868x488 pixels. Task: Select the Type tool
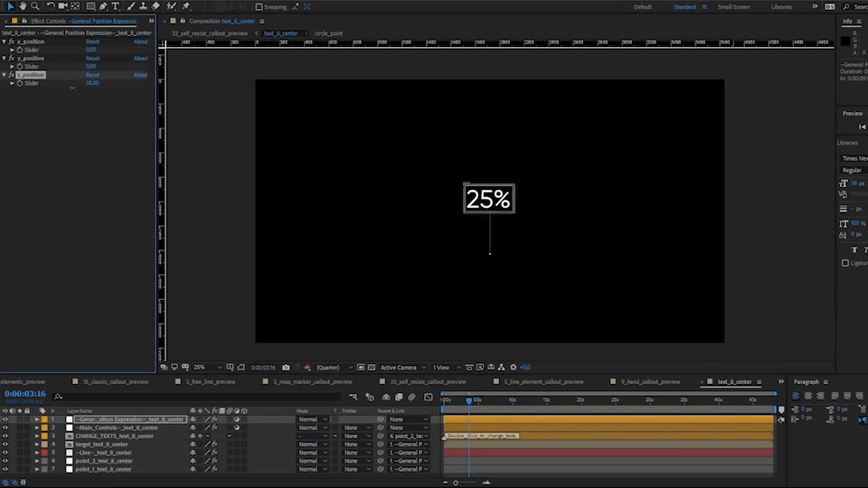pos(116,6)
